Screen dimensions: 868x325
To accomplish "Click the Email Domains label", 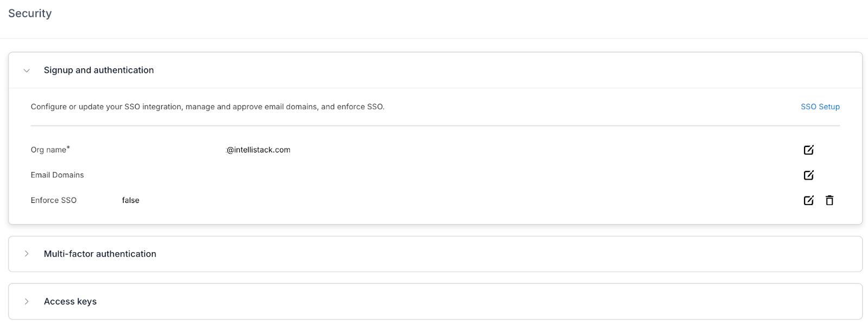I will click(57, 175).
